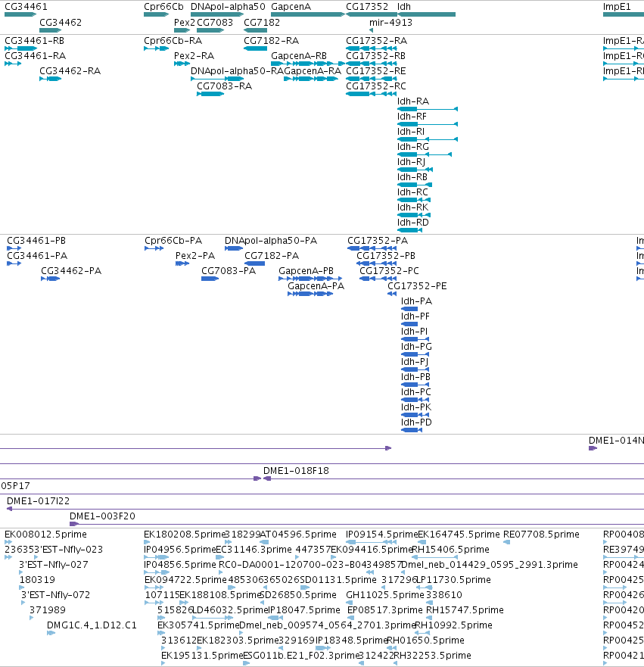Click protein Idh-PD
The height and width of the screenshot is (667, 644).
coord(412,430)
